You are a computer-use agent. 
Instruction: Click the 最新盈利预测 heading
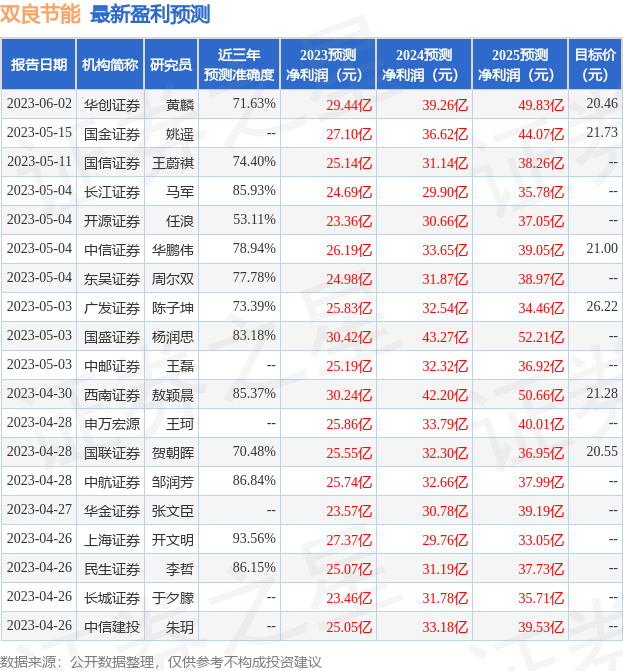150,15
